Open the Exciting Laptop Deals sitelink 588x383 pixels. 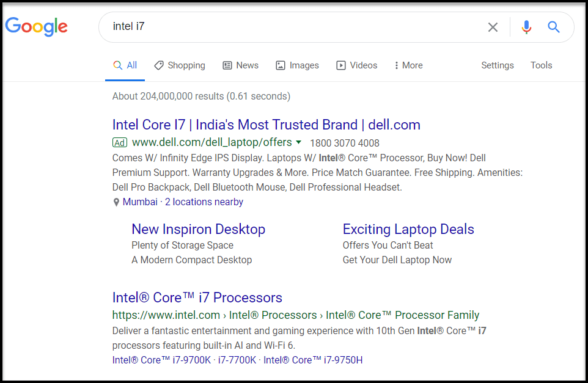[x=408, y=229]
